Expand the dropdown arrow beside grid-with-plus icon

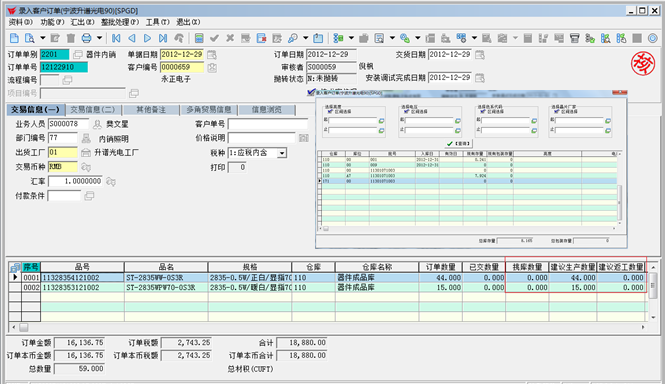point(474,38)
